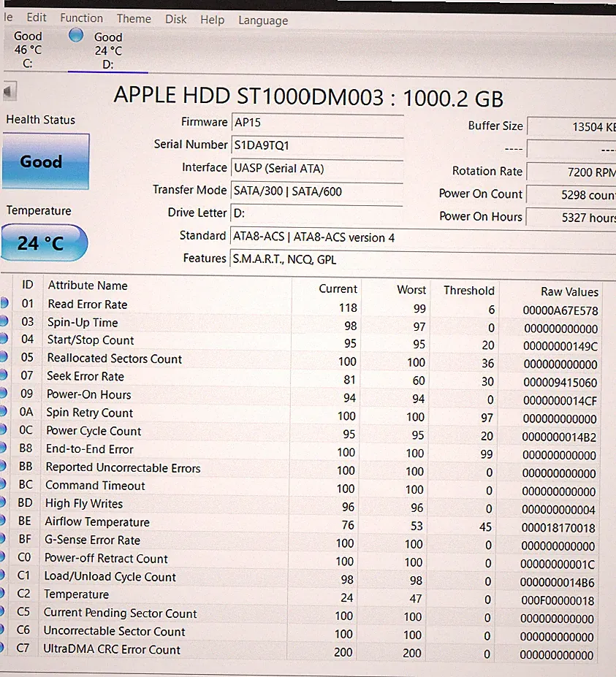
Task: Click status orb of Spin-Up Time row
Action: [x=4, y=321]
